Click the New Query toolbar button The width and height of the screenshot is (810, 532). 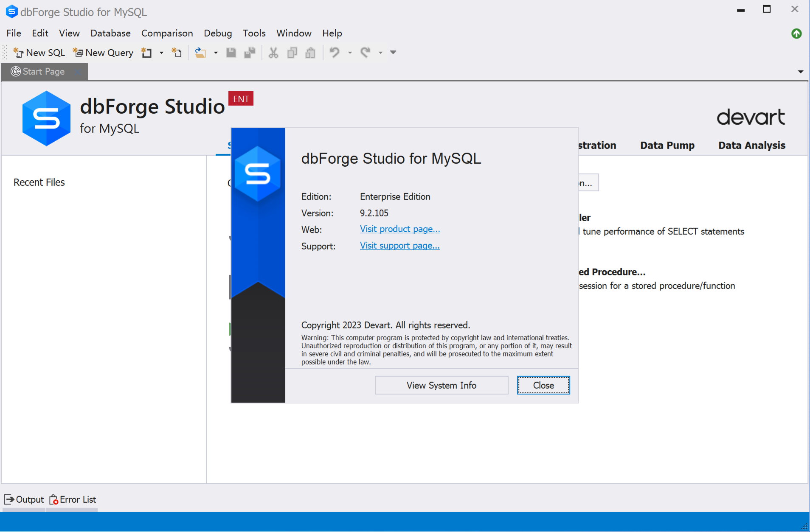(x=103, y=53)
